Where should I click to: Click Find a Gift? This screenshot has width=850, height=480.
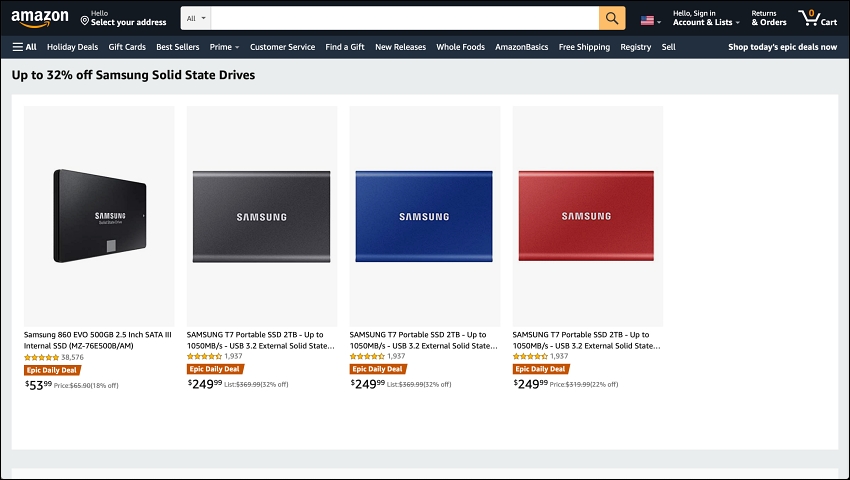coord(345,47)
